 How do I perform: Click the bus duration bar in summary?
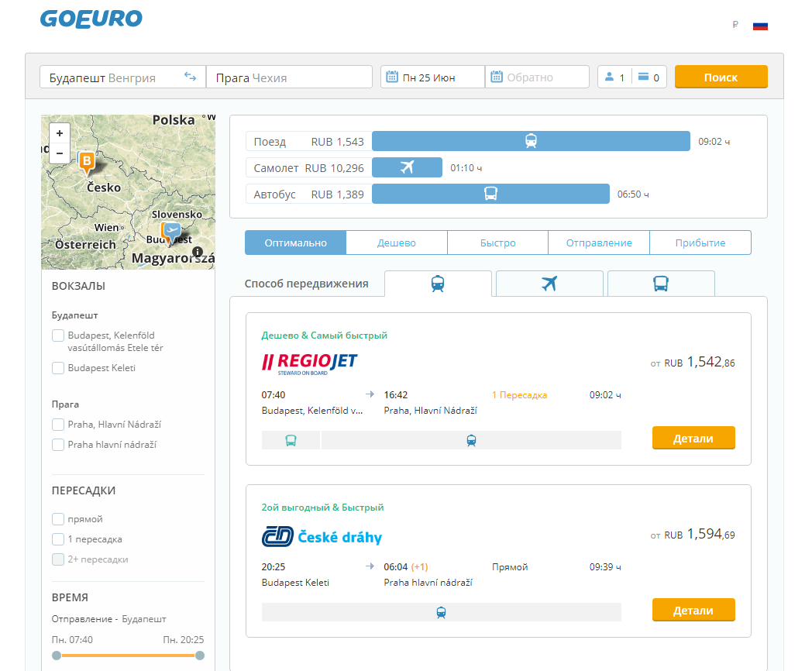(x=490, y=194)
